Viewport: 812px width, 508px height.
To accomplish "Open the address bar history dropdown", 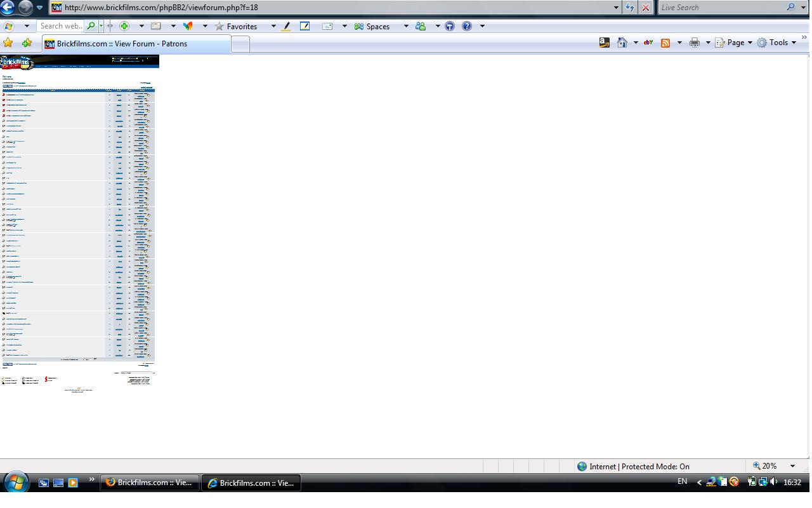I will tap(615, 7).
